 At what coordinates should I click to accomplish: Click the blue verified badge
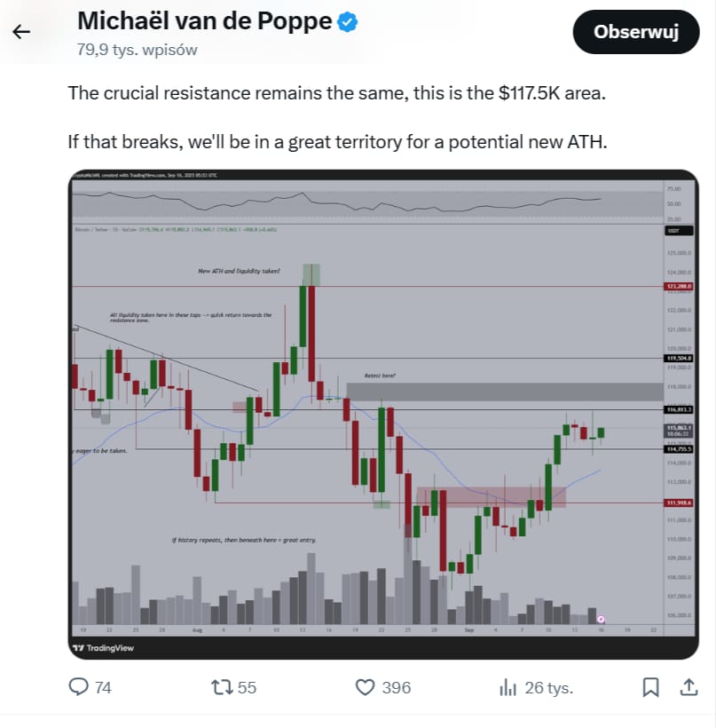coord(348,23)
